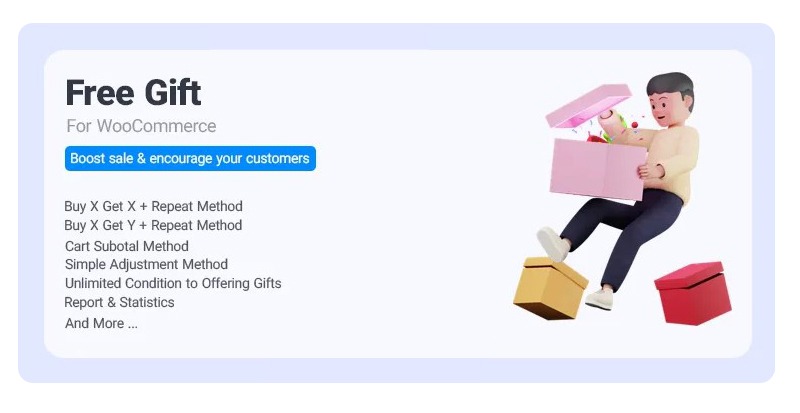Click the character's dark trousers
This screenshot has height=413, width=800.
pos(626,228)
